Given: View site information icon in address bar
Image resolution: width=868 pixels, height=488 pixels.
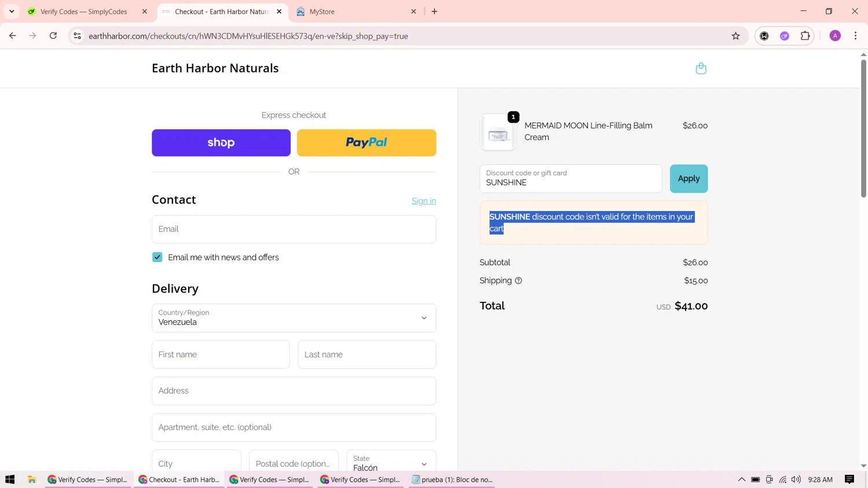Looking at the screenshot, I should click(77, 36).
